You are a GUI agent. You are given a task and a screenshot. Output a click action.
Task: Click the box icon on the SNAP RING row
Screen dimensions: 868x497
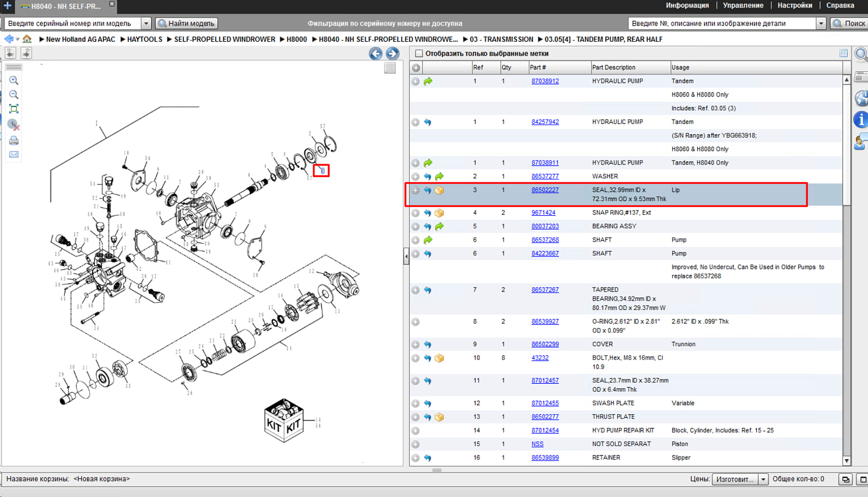click(440, 213)
